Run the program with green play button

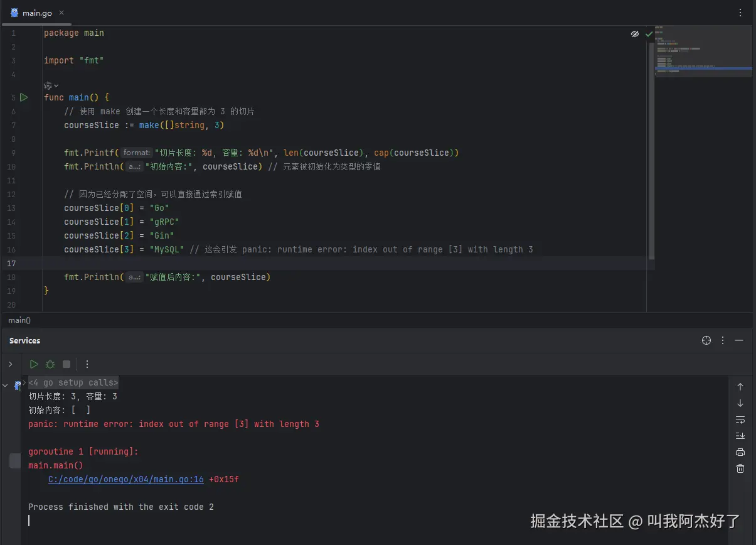34,364
